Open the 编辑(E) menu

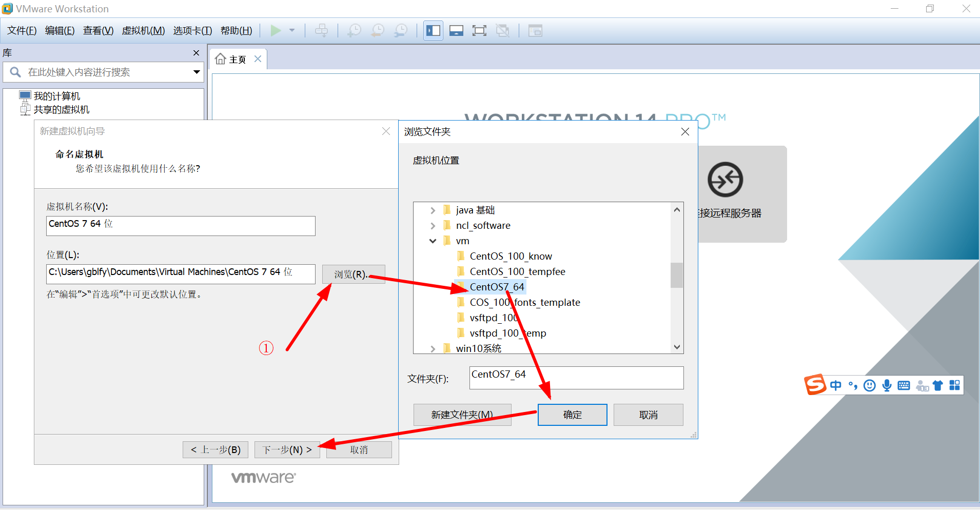pyautogui.click(x=60, y=31)
